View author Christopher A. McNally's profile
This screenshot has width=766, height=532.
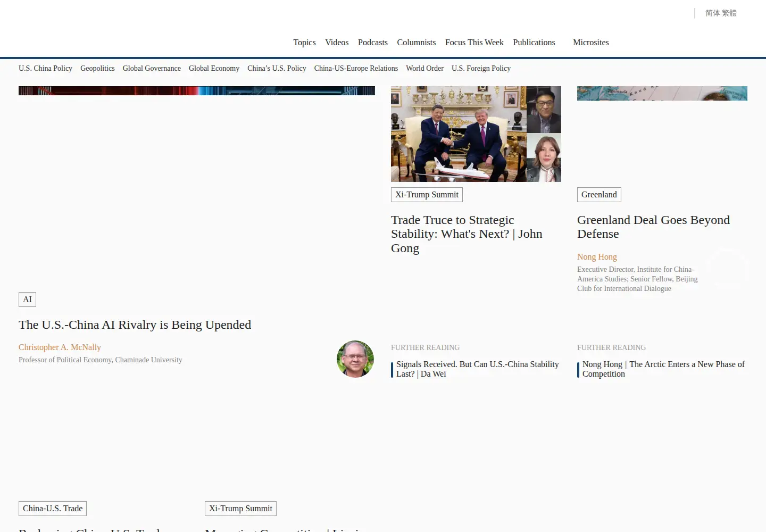[x=60, y=347]
